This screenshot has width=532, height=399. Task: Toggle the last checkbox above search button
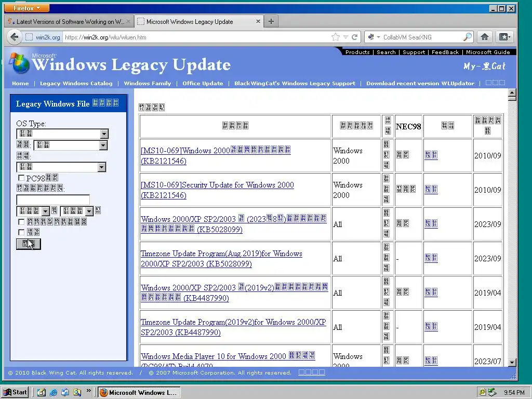coord(21,232)
